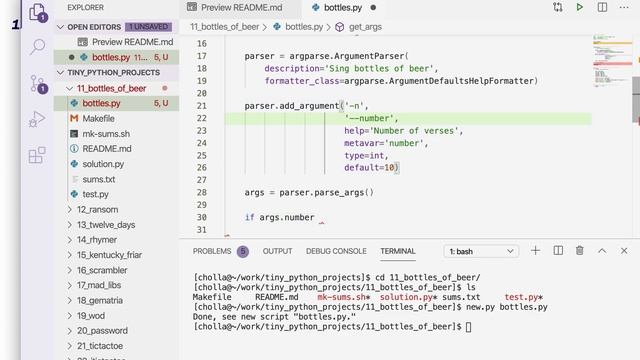Click the Makefile M icon in explorer
Image resolution: width=640 pixels, height=360 pixels.
(x=74, y=118)
